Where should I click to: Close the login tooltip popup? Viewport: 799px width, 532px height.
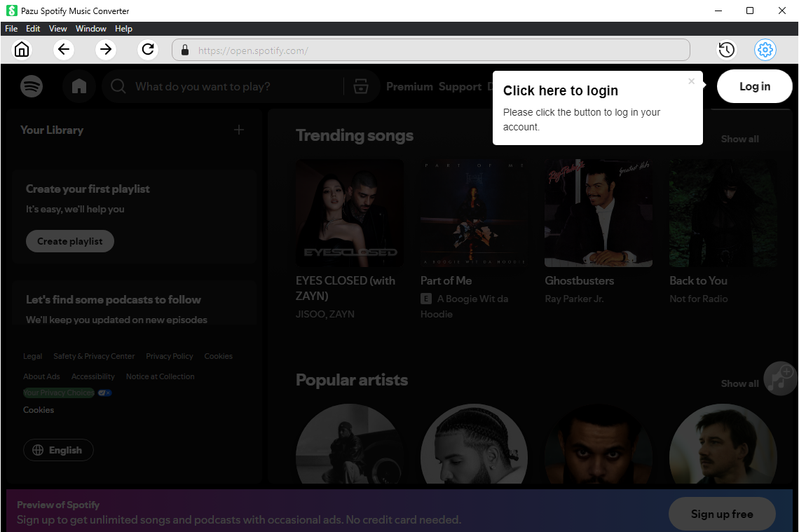click(x=691, y=81)
